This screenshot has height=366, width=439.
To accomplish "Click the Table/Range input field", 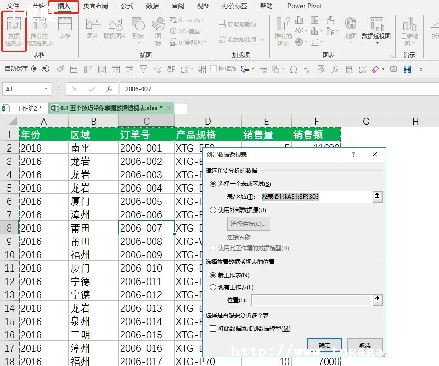I will [316, 197].
